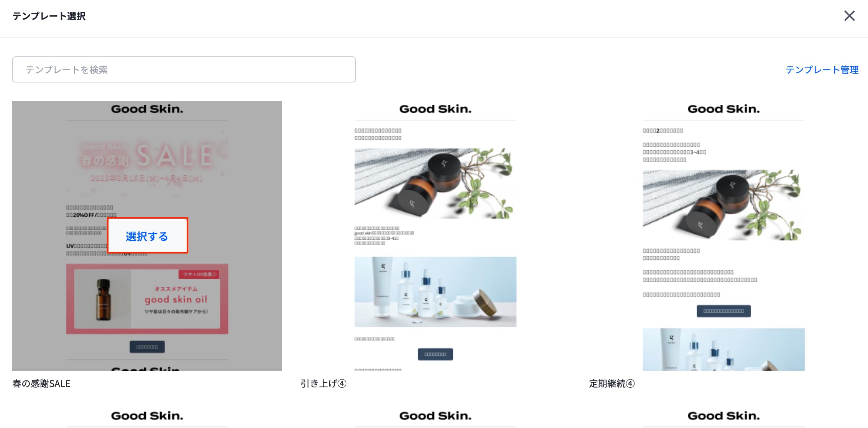Close the template selection dialog

(850, 16)
